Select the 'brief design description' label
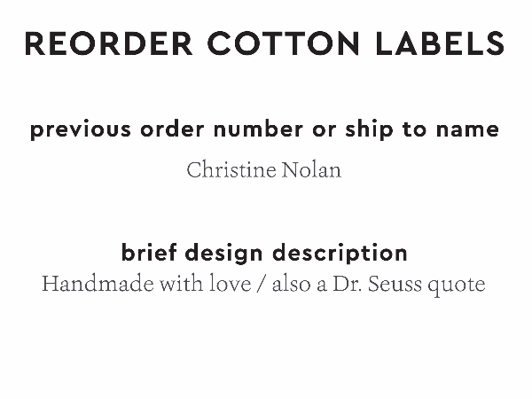This screenshot has width=532, height=399. pos(264,253)
